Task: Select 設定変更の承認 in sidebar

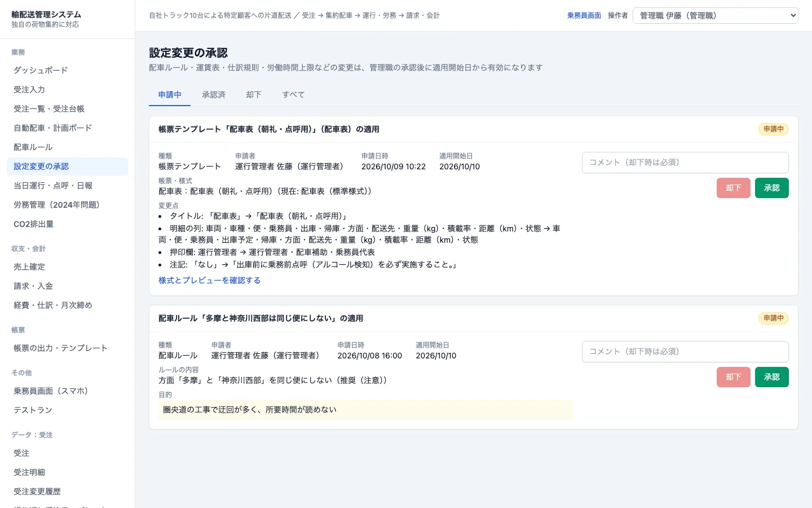Action: coord(67,167)
